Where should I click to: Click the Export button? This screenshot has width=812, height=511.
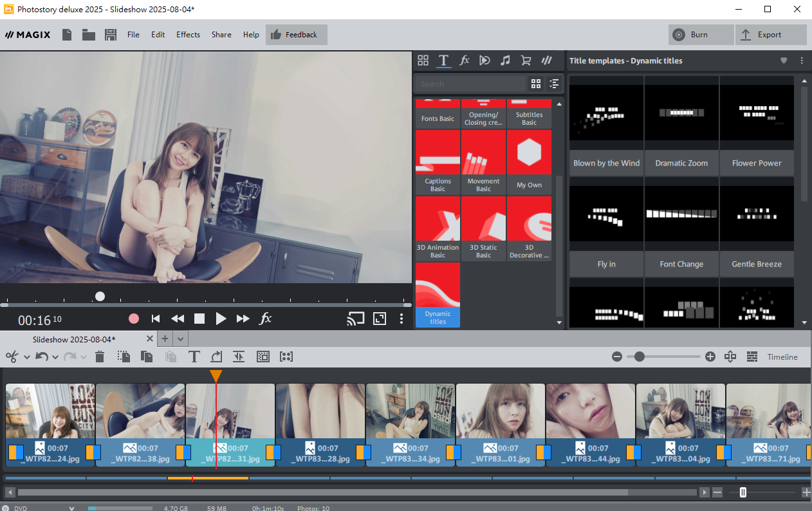click(771, 35)
